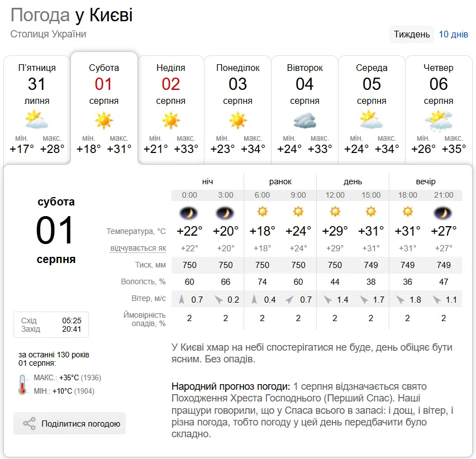Click the відчувається як dotted label
476x459 pixels.
point(138,248)
